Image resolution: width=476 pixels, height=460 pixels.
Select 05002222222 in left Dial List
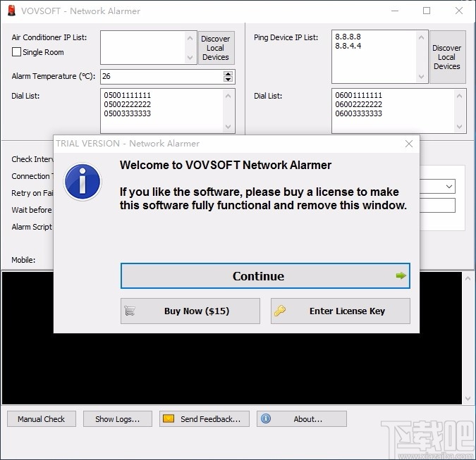click(127, 104)
